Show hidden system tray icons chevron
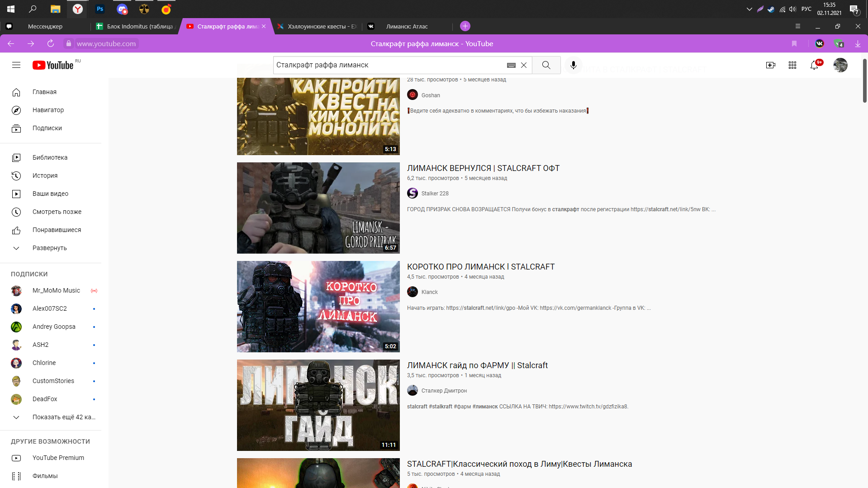 click(x=749, y=9)
